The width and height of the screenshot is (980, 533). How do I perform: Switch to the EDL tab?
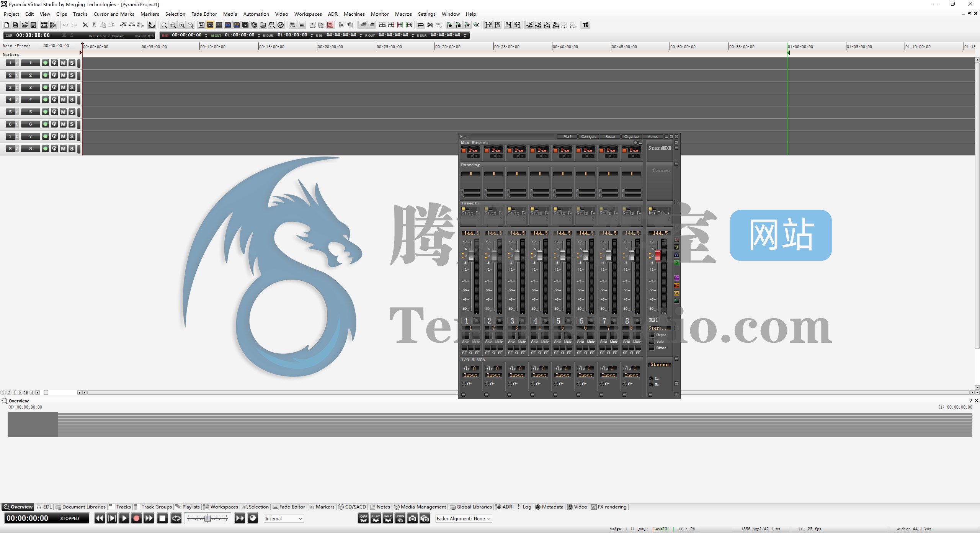44,507
